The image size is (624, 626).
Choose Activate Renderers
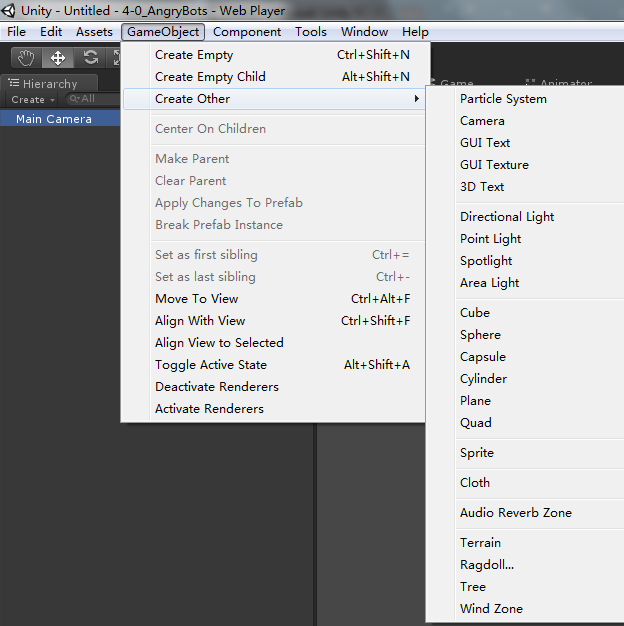point(273,408)
